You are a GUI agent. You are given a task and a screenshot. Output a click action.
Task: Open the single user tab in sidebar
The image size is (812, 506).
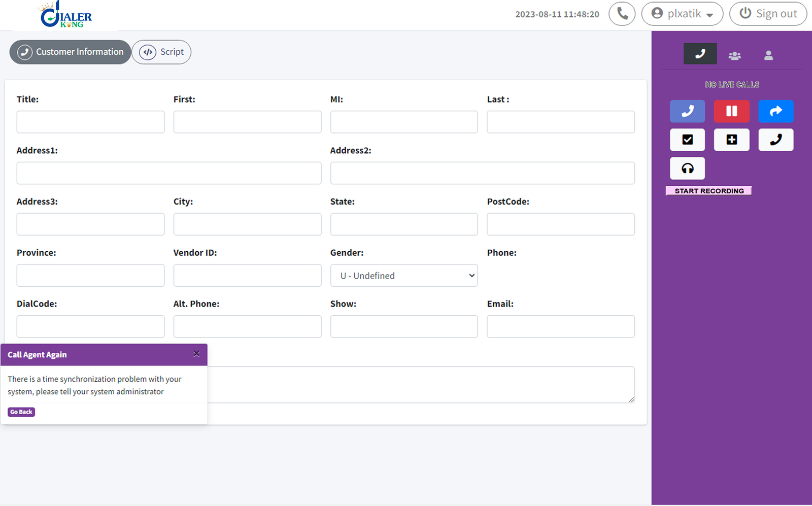[768, 55]
